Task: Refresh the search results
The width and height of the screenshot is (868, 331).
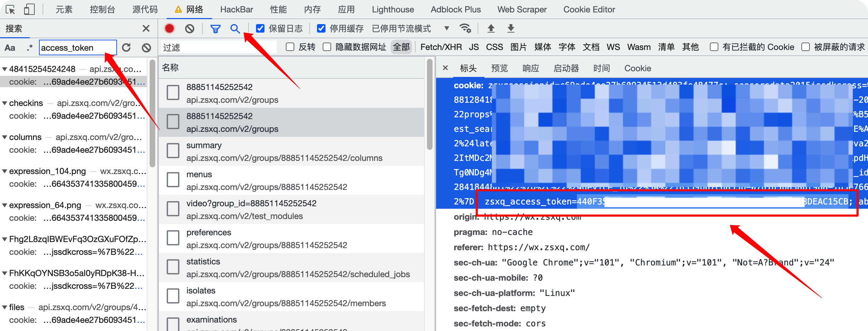Action: coord(126,47)
